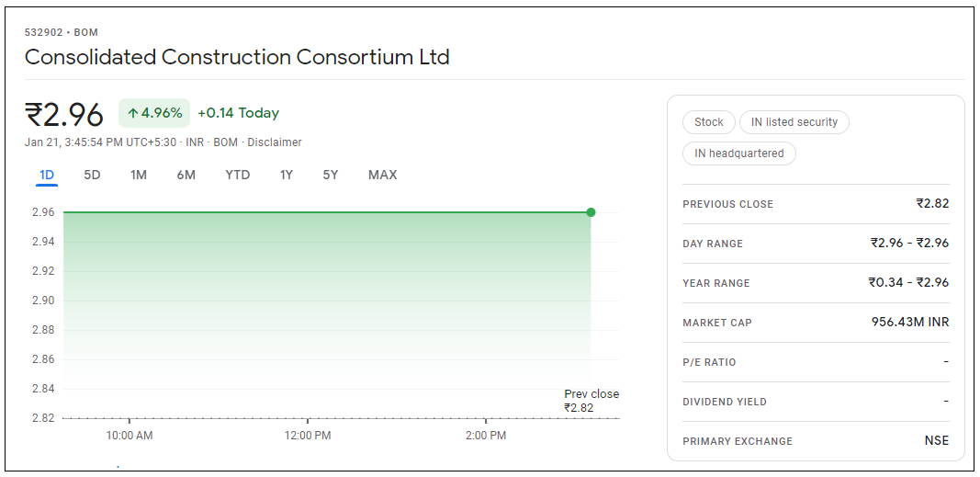Click the MARKET CAP label
The height and width of the screenshot is (477, 980).
[x=717, y=324]
